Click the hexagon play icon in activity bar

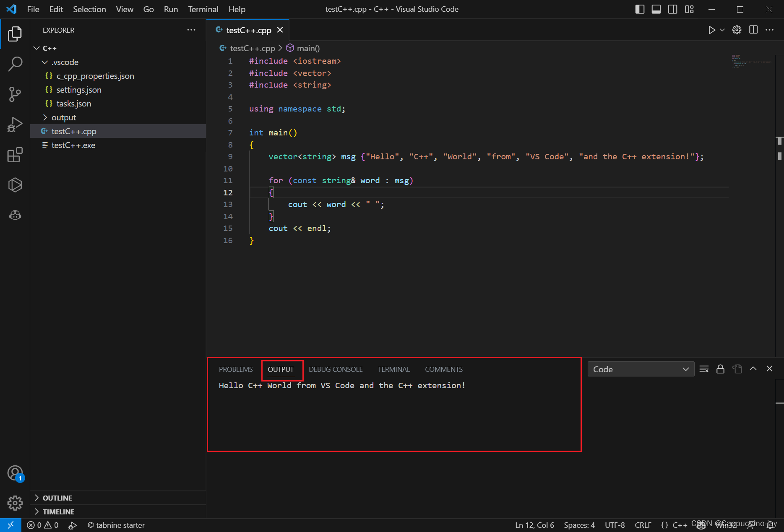(x=15, y=185)
